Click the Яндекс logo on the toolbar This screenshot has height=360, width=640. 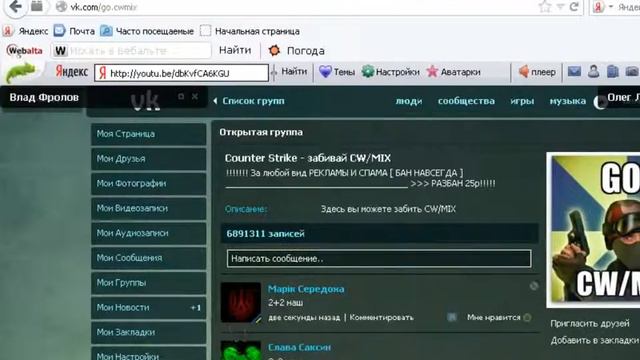[71, 72]
